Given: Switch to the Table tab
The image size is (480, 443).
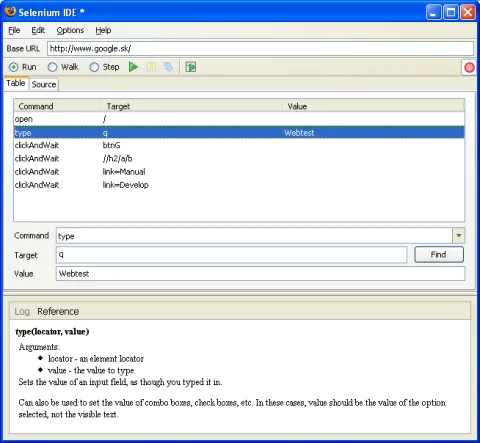Looking at the screenshot, I should point(16,83).
